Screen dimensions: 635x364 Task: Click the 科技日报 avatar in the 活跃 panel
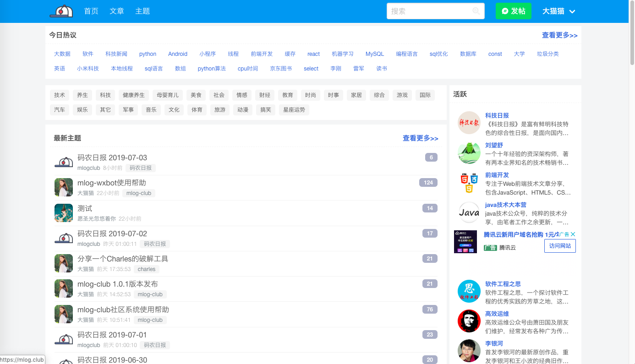[469, 123]
